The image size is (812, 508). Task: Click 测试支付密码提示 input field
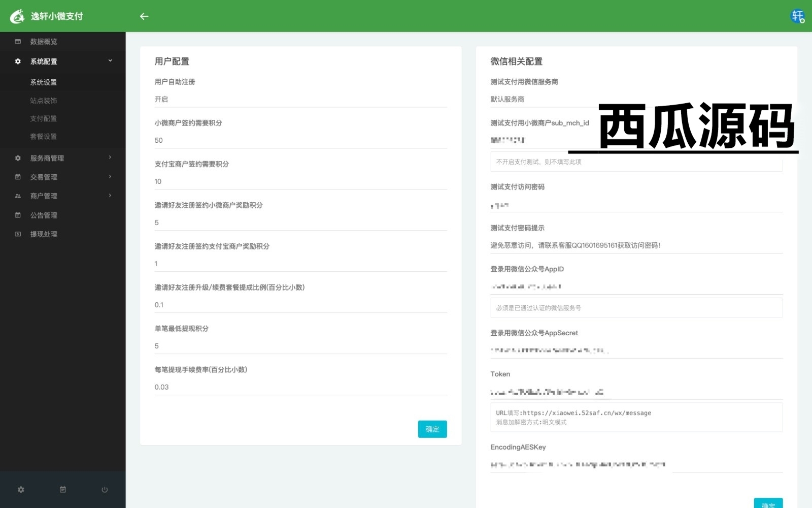click(636, 246)
